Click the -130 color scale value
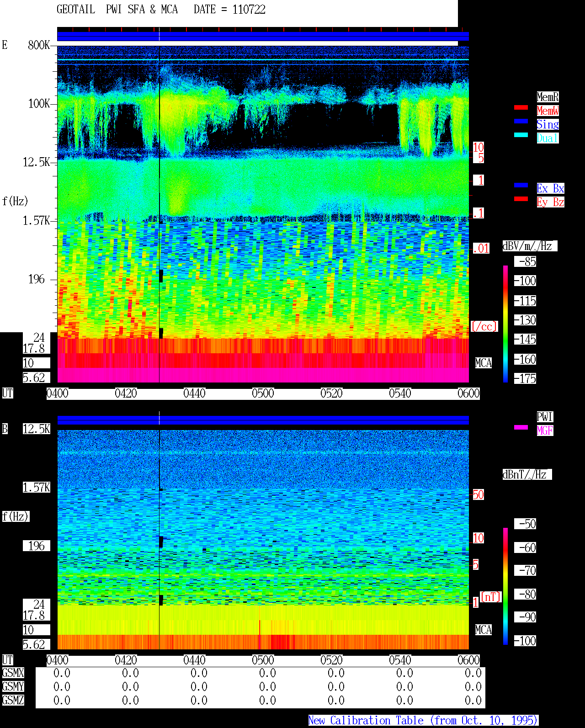The width and height of the screenshot is (585, 728). click(525, 320)
